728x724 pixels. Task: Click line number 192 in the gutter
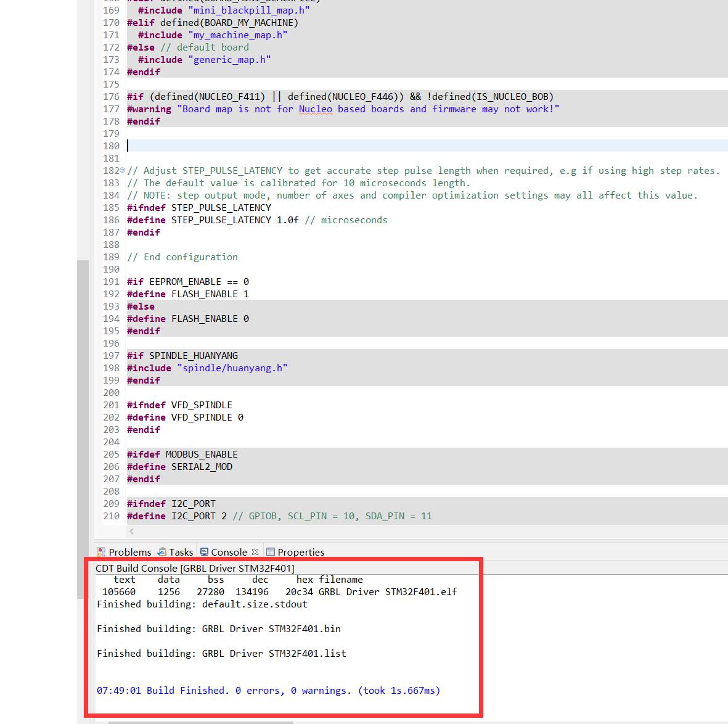pyautogui.click(x=111, y=294)
